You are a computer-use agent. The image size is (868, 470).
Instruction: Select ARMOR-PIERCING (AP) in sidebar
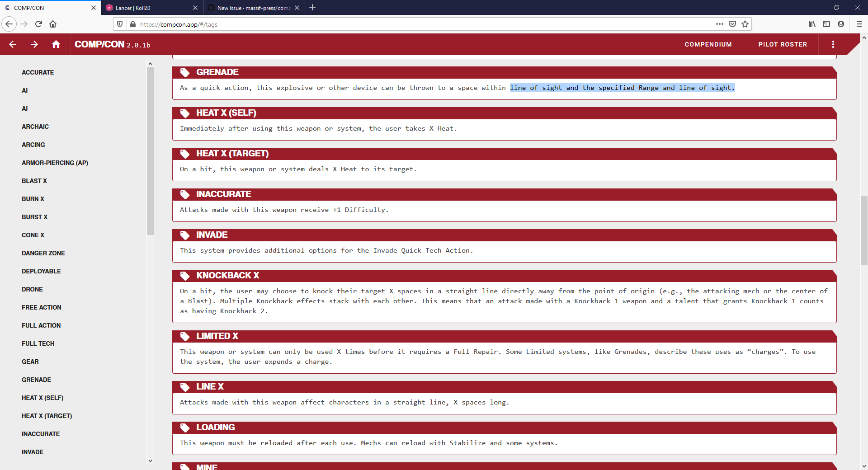[x=55, y=163]
